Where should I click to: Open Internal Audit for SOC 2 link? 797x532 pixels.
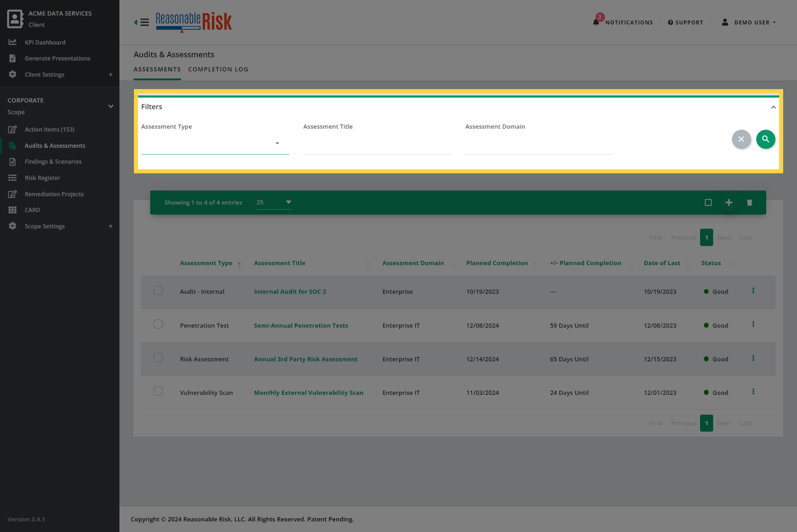290,292
